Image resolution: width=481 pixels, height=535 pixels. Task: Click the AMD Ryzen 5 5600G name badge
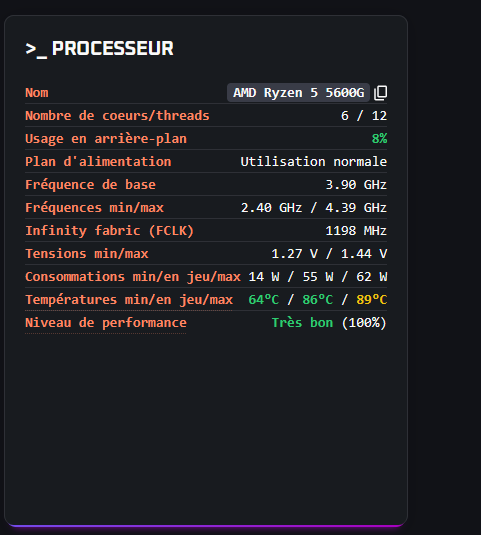(298, 92)
